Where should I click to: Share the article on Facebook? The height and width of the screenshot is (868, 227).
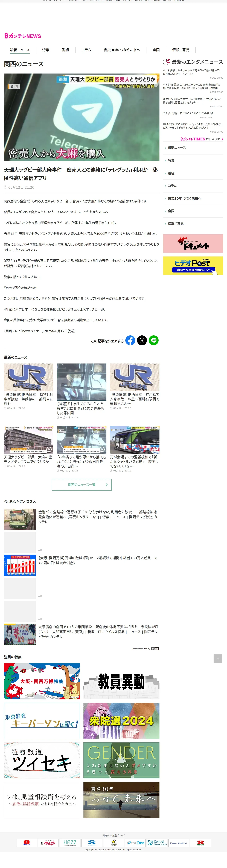coord(130,340)
